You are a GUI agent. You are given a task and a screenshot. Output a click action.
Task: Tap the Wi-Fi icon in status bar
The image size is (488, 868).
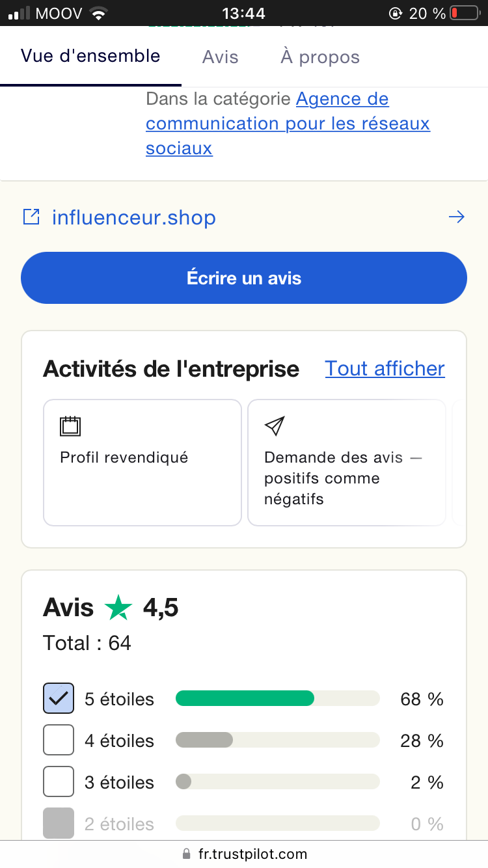[x=98, y=13]
